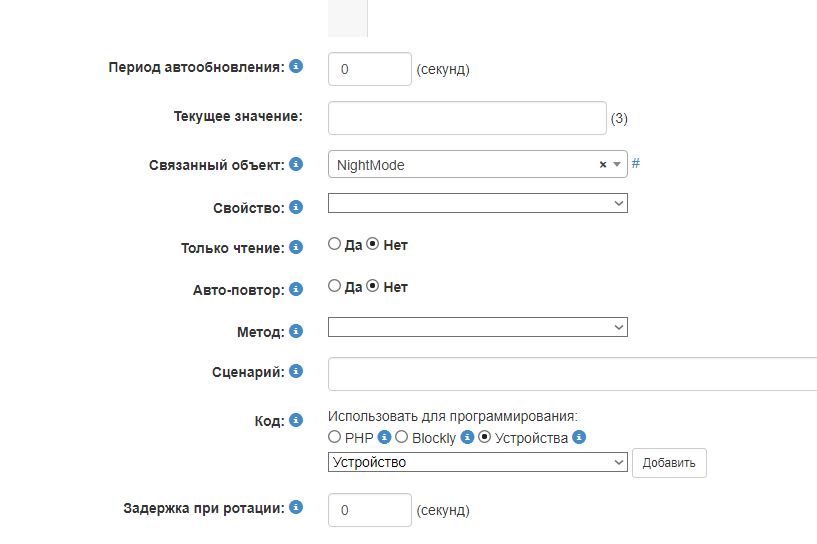Choose PHP as programming option
The height and width of the screenshot is (544, 817).
(335, 437)
